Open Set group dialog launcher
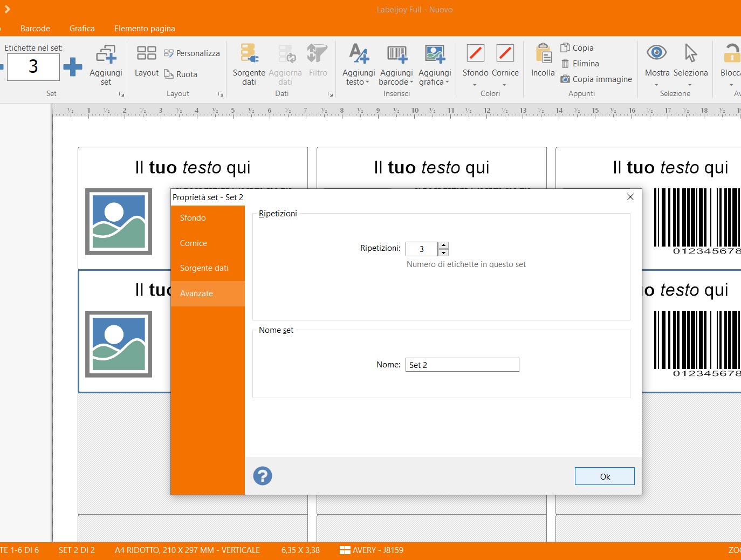741x560 pixels. 122,94
